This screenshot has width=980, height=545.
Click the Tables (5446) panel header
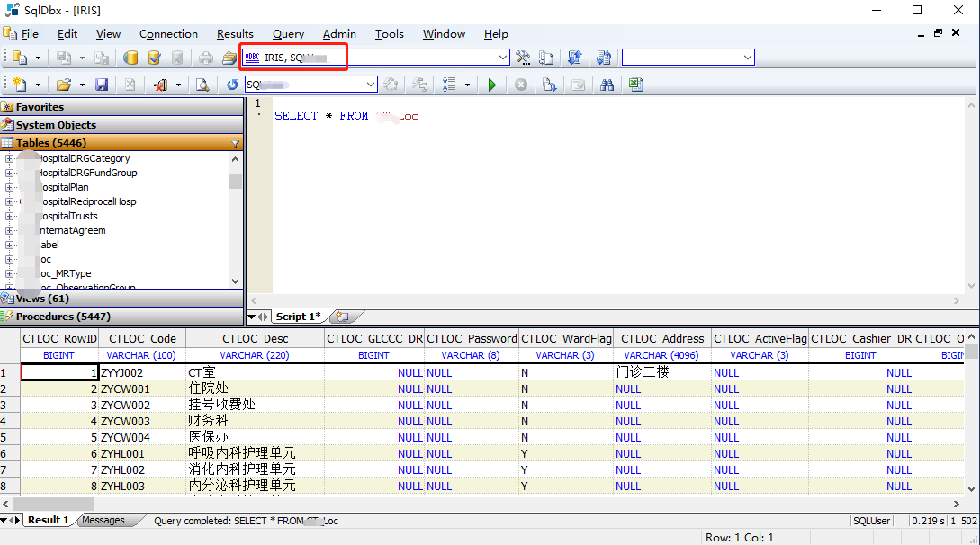pyautogui.click(x=121, y=143)
